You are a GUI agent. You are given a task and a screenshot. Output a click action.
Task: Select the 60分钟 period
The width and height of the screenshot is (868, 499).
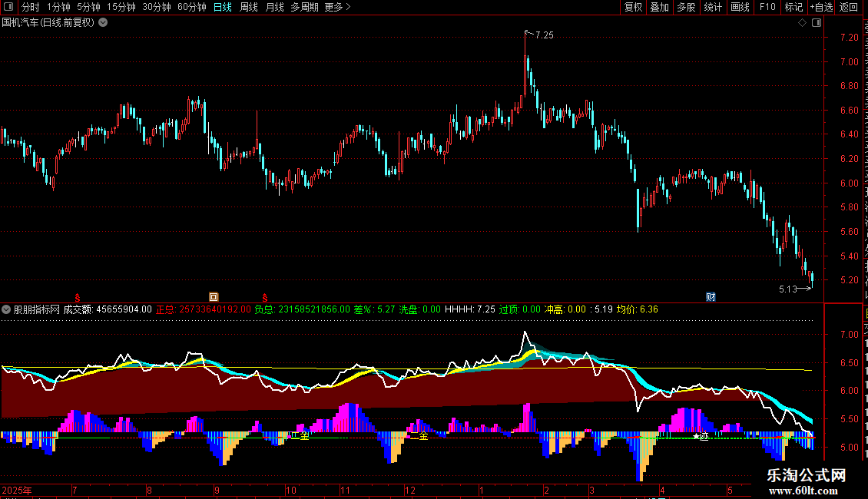tap(192, 7)
